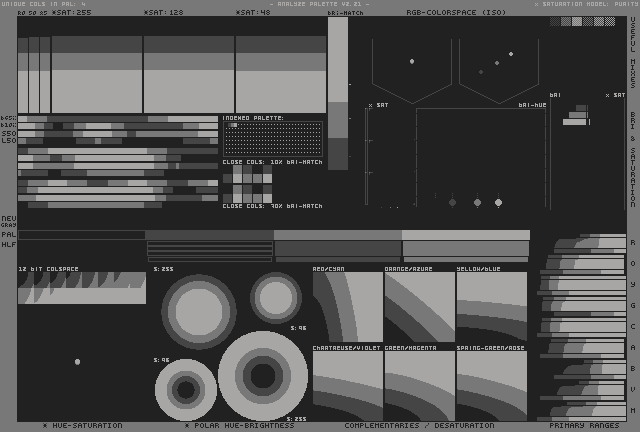640x432 pixels.
Task: Click the '12 bit colspace' label
Action: [49, 269]
